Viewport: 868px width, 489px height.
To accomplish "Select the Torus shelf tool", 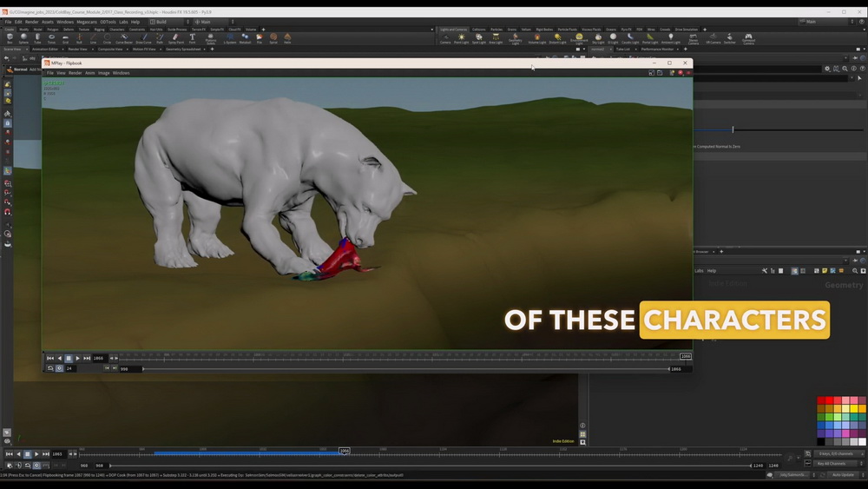I will (x=51, y=38).
